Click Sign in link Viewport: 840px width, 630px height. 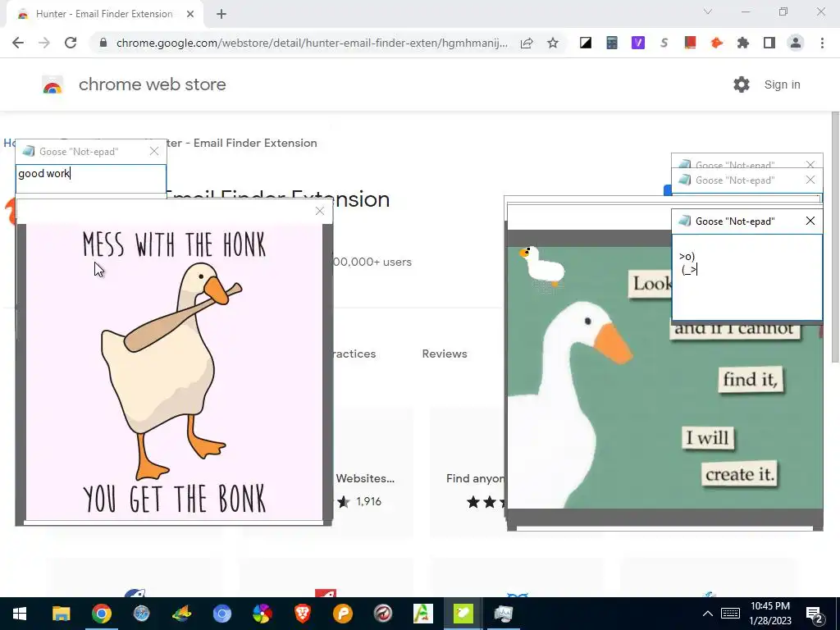tap(782, 84)
